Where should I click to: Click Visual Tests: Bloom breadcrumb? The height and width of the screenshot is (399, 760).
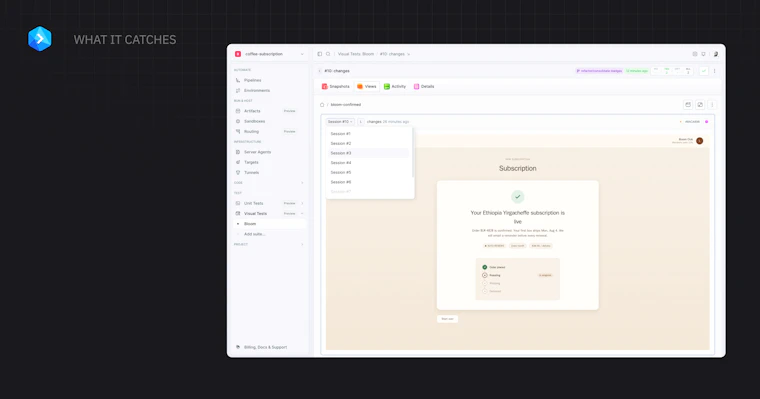coord(356,54)
